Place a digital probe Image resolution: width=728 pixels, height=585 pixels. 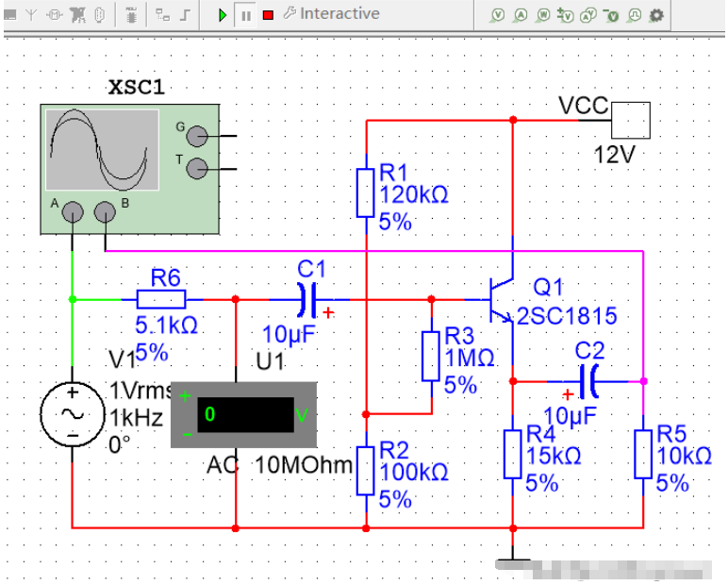coord(634,15)
